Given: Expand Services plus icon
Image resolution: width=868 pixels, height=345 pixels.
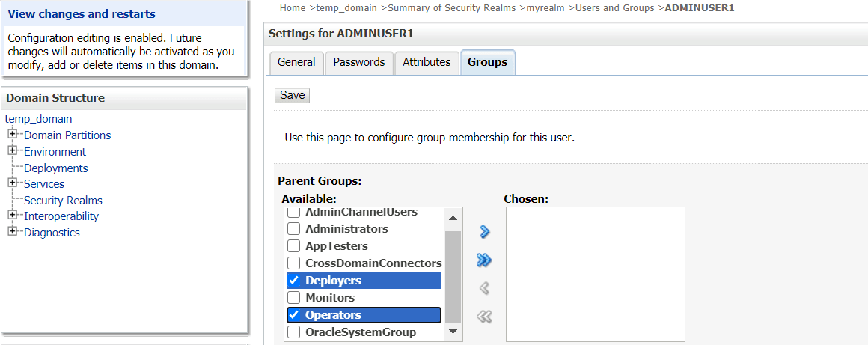Looking at the screenshot, I should pos(12,183).
